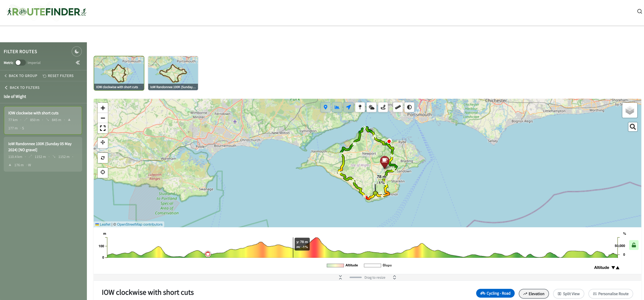Select the ruler measure tool
The image size is (644, 300).
398,107
